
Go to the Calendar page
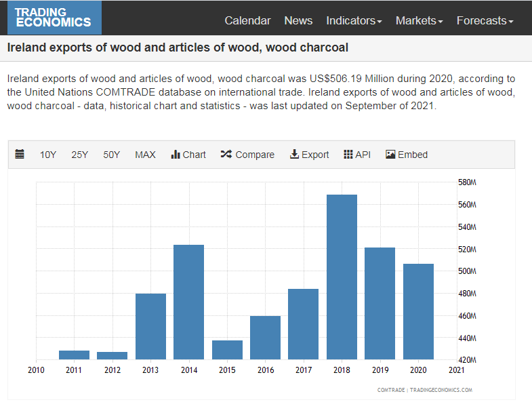(x=247, y=20)
